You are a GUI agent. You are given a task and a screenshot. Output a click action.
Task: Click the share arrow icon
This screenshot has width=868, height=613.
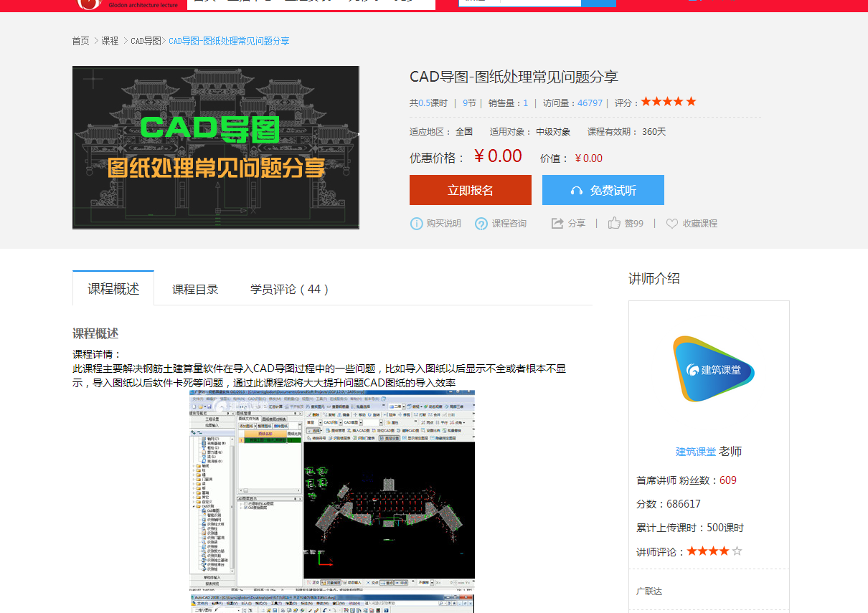557,224
